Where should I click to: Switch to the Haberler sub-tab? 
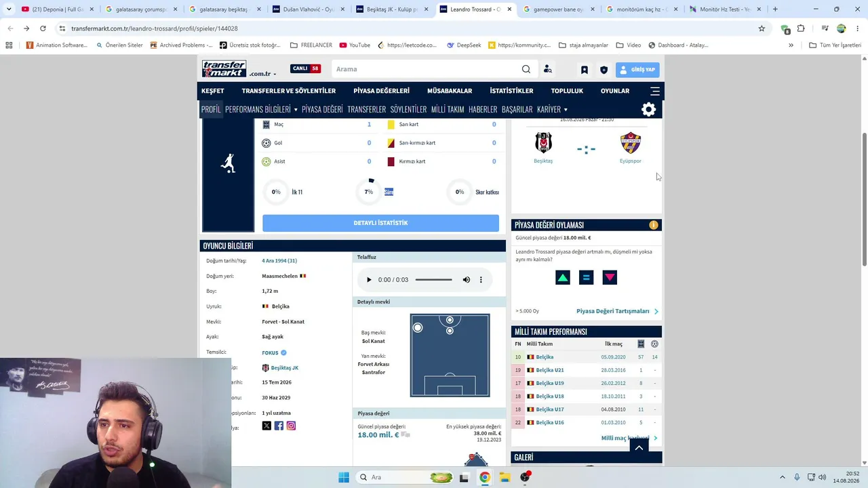(483, 109)
